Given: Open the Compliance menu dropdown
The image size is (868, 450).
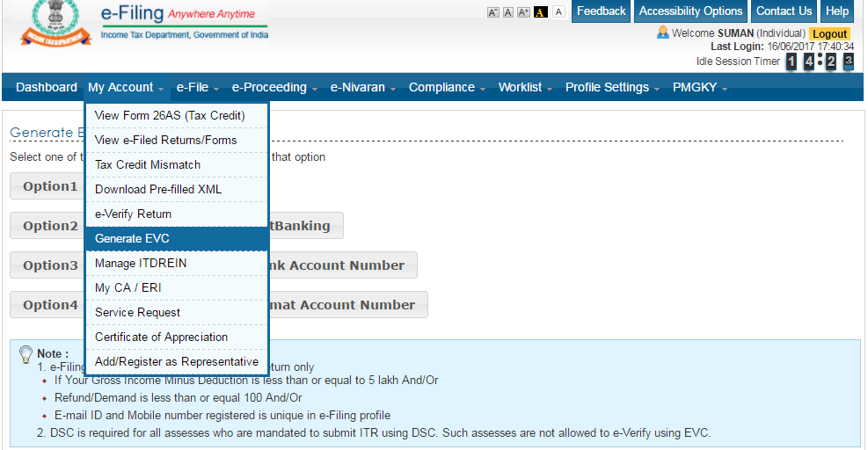Looking at the screenshot, I should [447, 88].
